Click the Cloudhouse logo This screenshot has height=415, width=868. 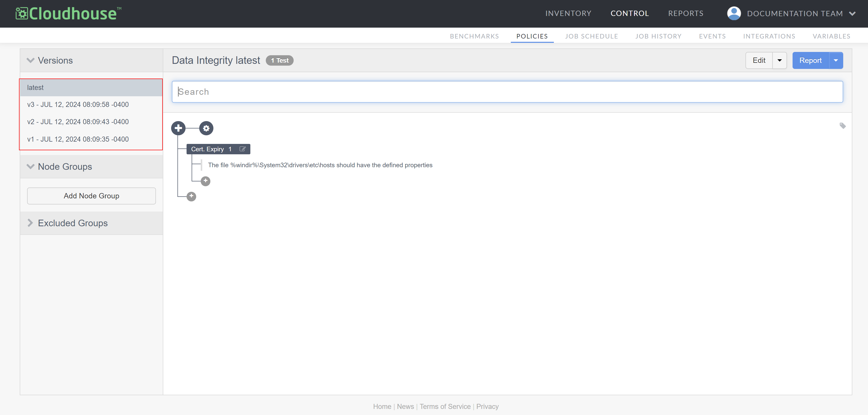pyautogui.click(x=68, y=13)
